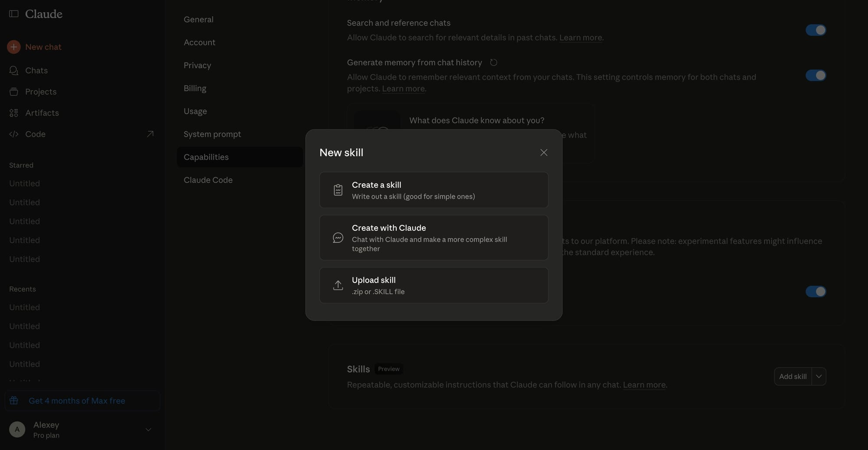This screenshot has height=450, width=868.
Task: Open the Projects box icon
Action: tap(14, 91)
